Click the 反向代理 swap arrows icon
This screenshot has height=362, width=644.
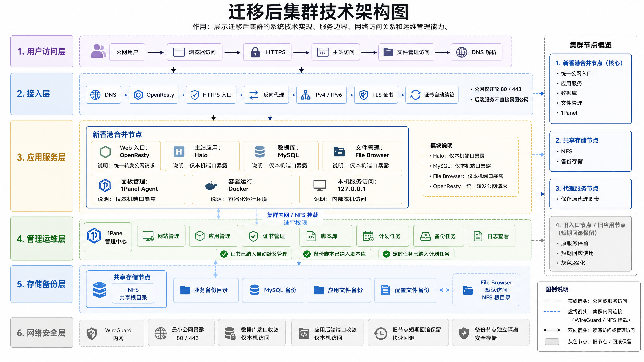pyautogui.click(x=254, y=95)
